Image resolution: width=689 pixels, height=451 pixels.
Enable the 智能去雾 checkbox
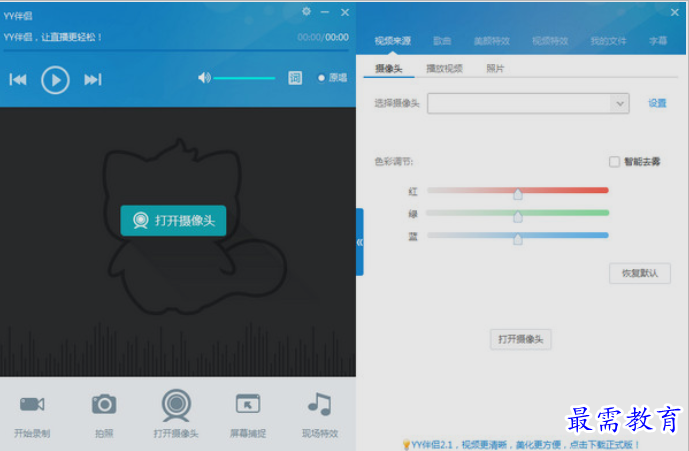point(614,162)
